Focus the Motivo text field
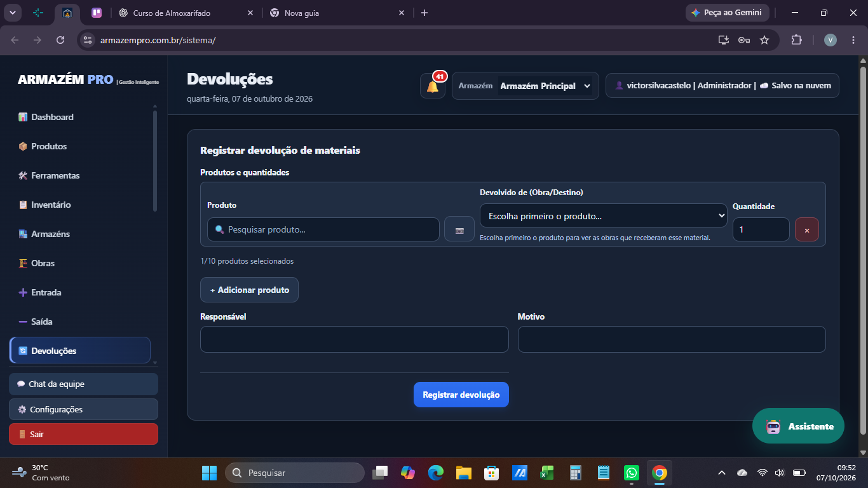Screen dimensions: 868x488 [x=672, y=339]
